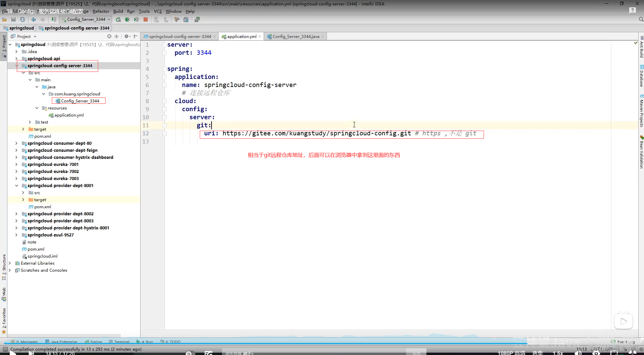
Task: Open Project Structure wrench icon
Action: coord(177,19)
